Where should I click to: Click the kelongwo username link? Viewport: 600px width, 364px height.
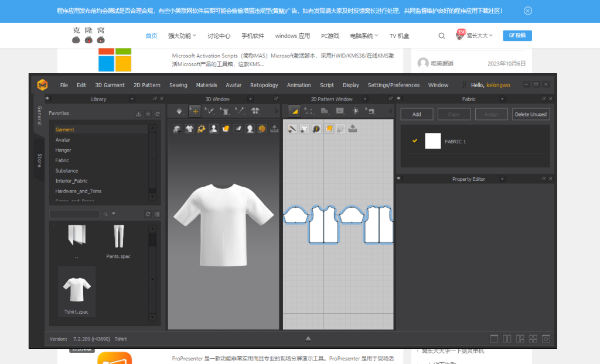point(498,85)
